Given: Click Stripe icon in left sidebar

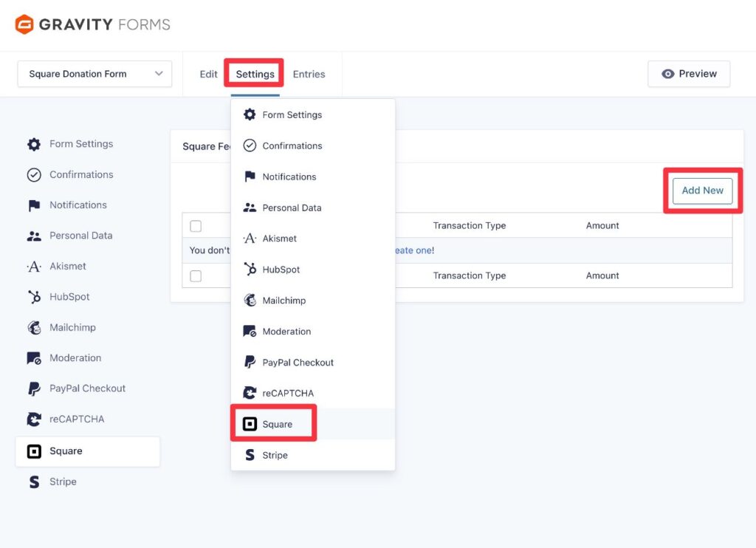Looking at the screenshot, I should click(x=34, y=482).
